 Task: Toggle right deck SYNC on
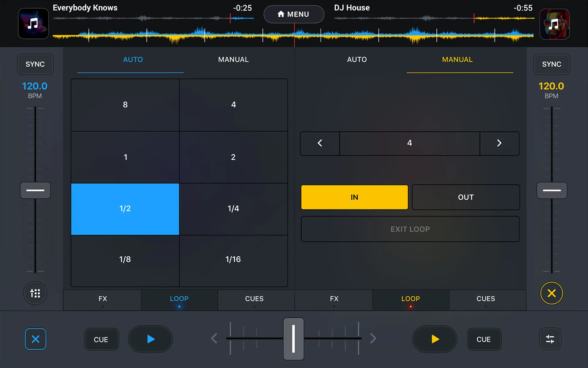point(552,64)
